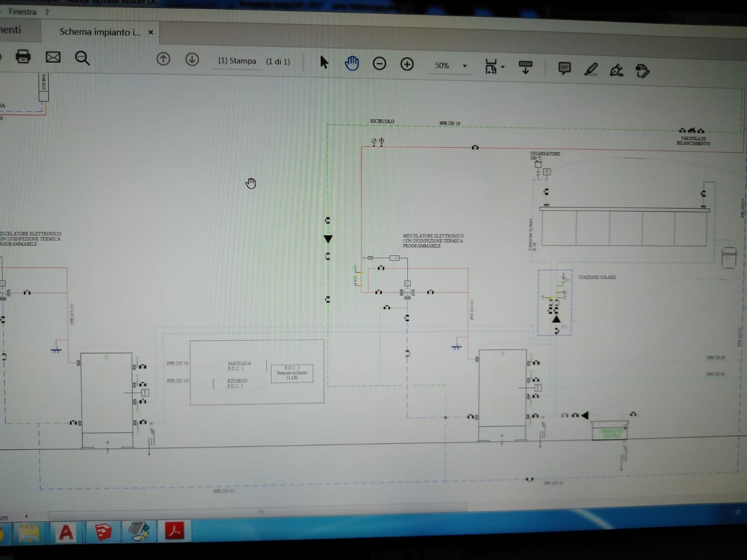
Task: Activate the arrow Selection tool
Action: 324,62
